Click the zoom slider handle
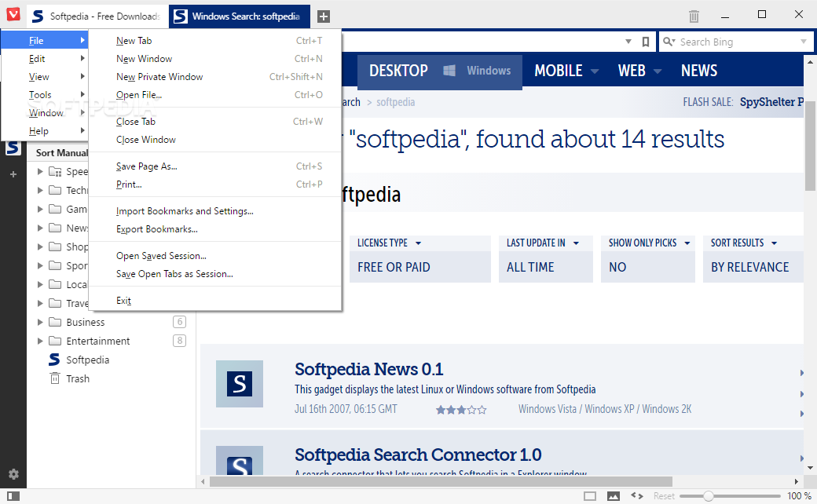Image resolution: width=817 pixels, height=504 pixels. click(x=708, y=496)
